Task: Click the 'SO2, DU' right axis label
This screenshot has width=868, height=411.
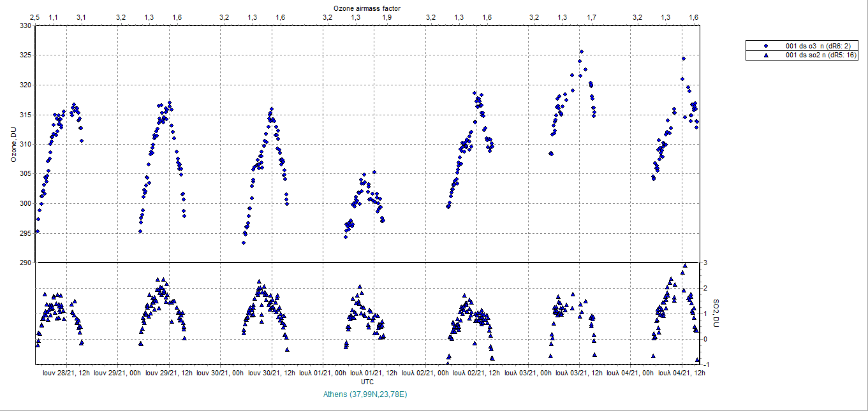Action: 716,314
